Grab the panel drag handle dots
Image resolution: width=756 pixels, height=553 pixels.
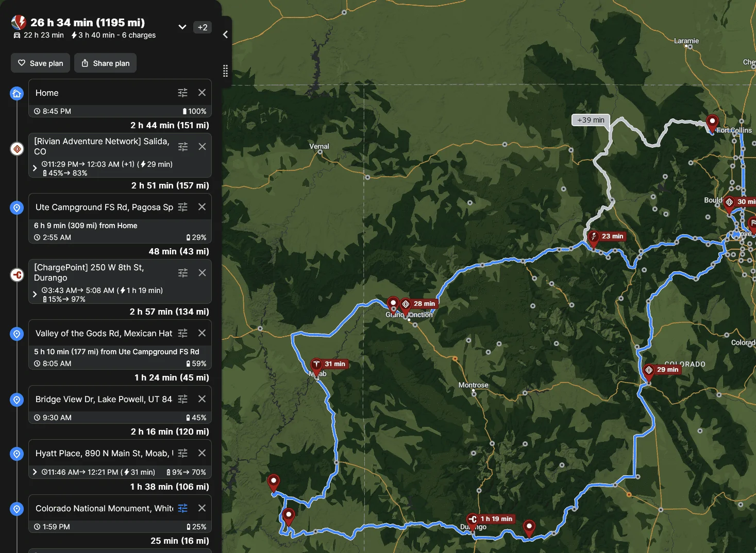225,71
